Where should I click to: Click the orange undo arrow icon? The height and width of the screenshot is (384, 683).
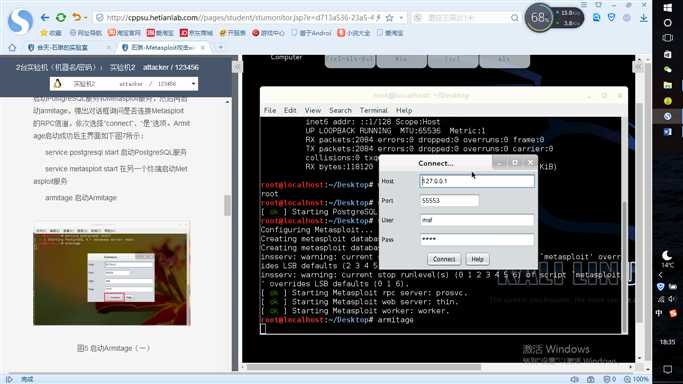tap(77, 17)
